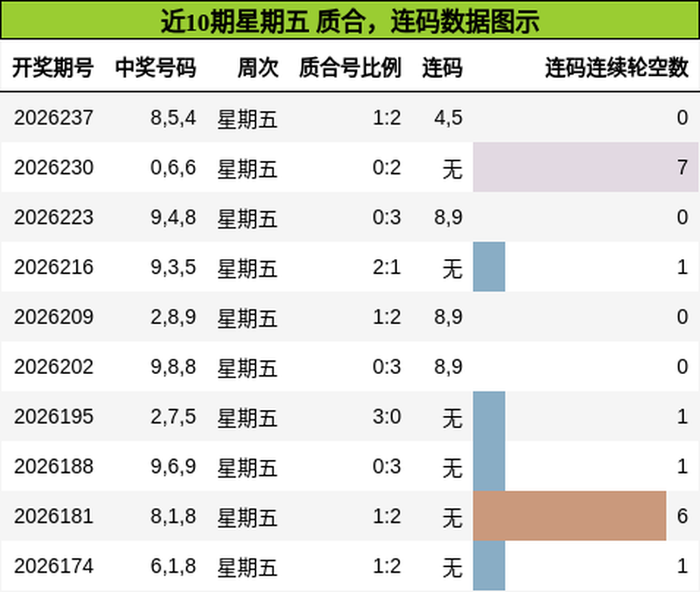Select winning numbers 6,1,8
Screen dimensions: 700x592
[173, 566]
